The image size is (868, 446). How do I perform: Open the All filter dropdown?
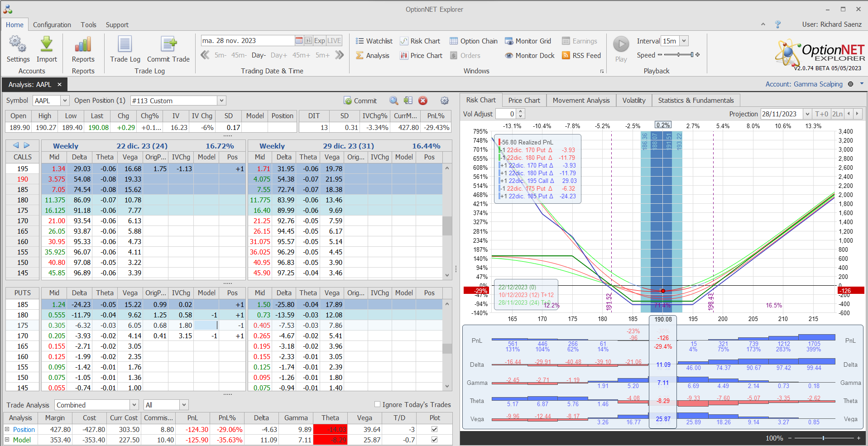click(x=184, y=405)
